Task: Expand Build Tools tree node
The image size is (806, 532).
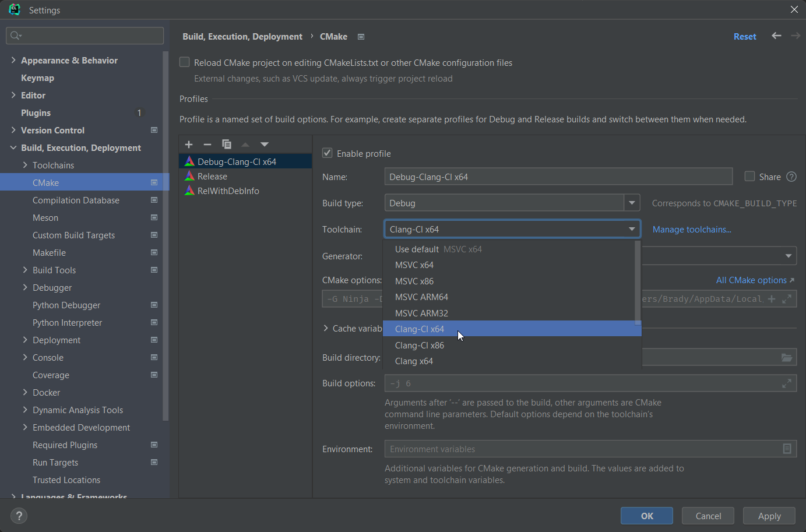Action: click(x=25, y=270)
